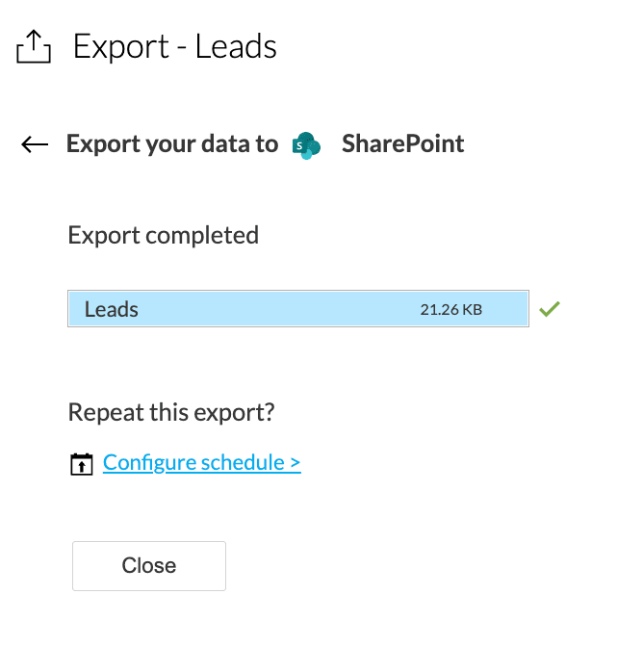
Task: Open the Configure schedule link
Action: point(201,462)
